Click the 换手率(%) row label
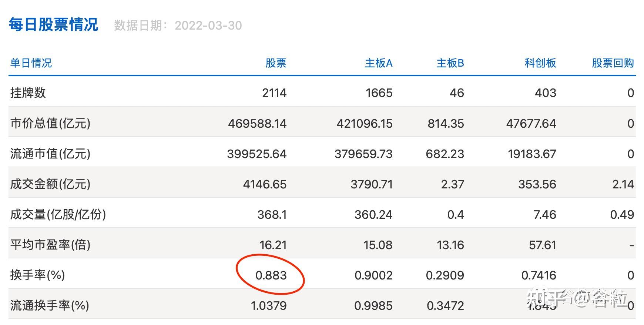Screen dimensions: 644x325 pos(37,275)
